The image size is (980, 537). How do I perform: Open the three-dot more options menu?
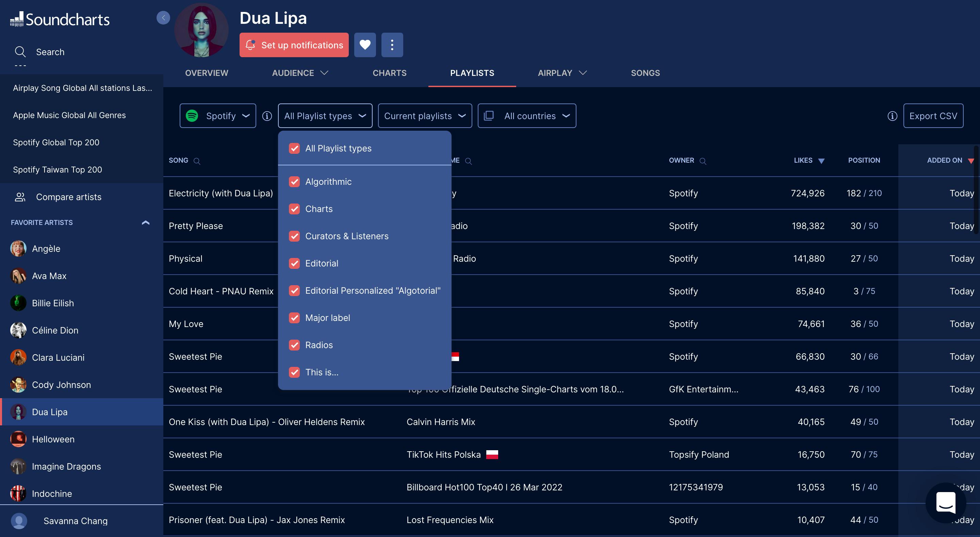pyautogui.click(x=392, y=45)
